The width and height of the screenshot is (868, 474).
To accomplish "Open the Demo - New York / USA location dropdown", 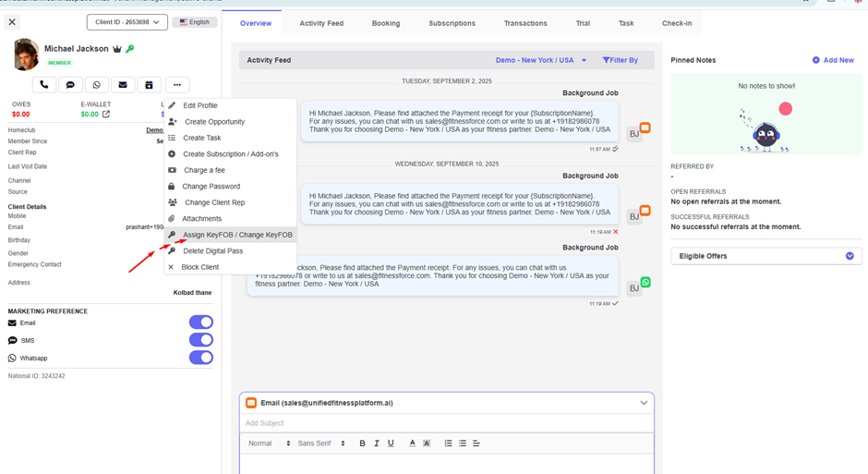I will point(541,60).
